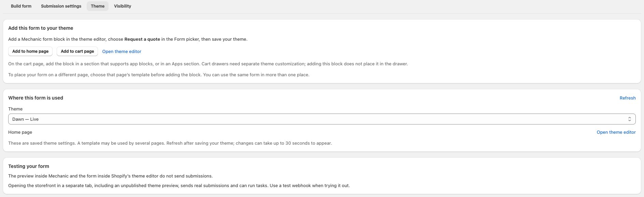
Task: Click the note starting 'On the cart page'
Action: [208, 64]
